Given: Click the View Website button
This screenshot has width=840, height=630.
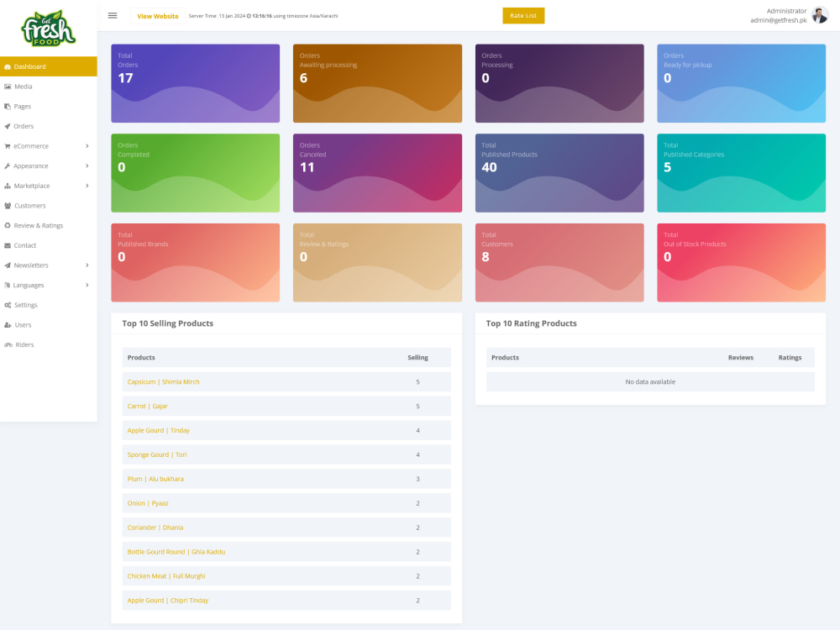Looking at the screenshot, I should [158, 16].
